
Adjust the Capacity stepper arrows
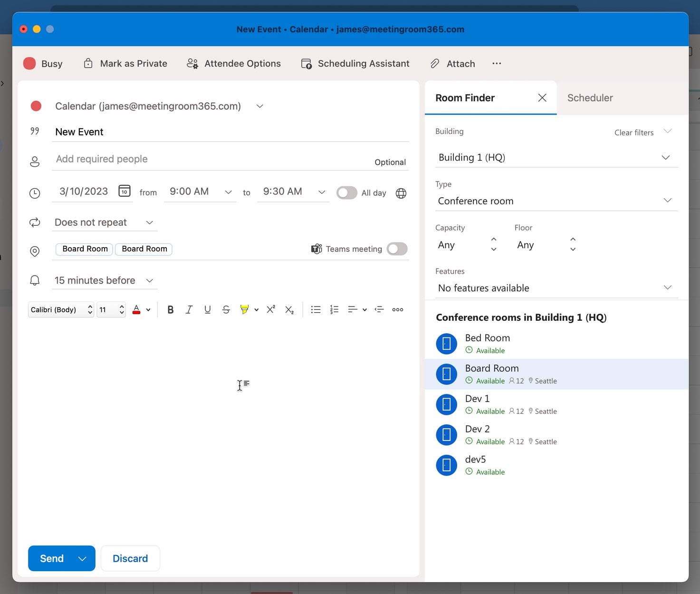click(494, 244)
